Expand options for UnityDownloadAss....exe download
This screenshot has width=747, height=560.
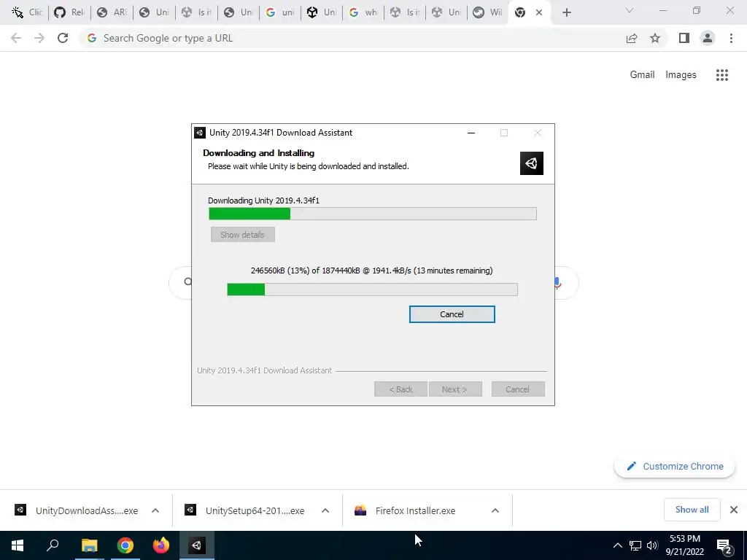click(155, 510)
